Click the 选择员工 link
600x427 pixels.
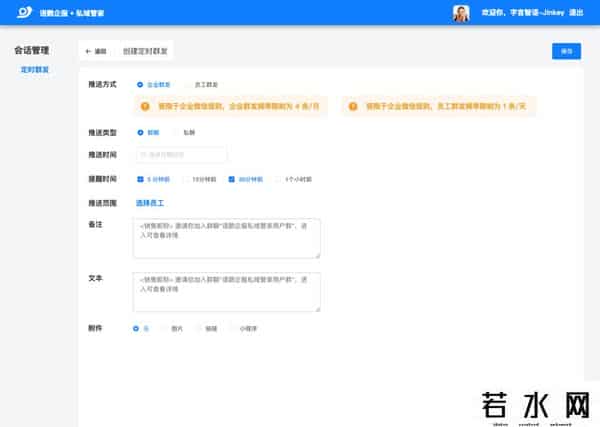point(150,203)
